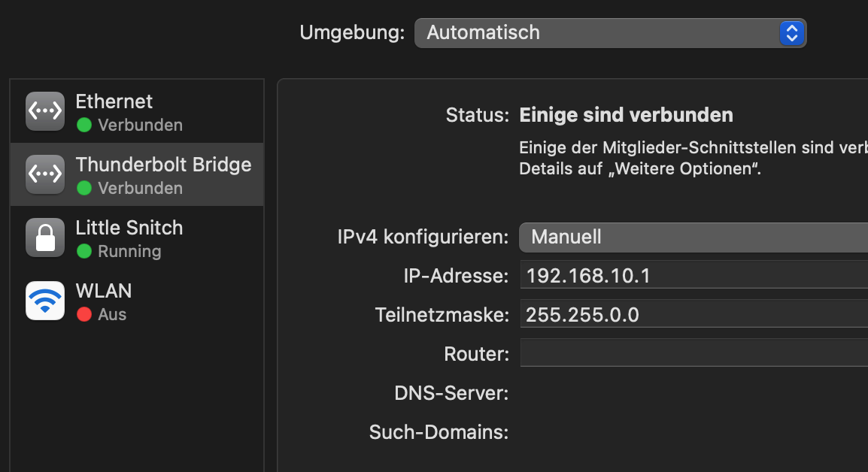868x472 pixels.
Task: Select Ethernet label in service list
Action: point(114,101)
